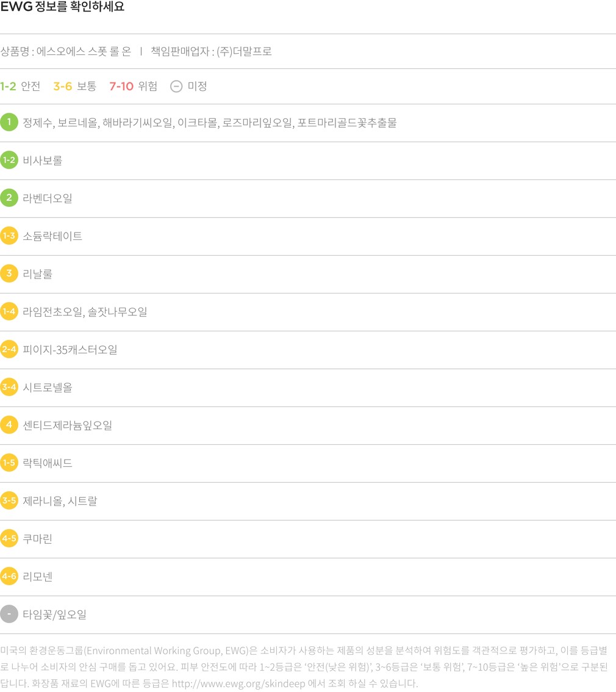This screenshot has height=692, width=616.
Task: Click the green grade 2 badge beside 라벤더오일
Action: 9,198
